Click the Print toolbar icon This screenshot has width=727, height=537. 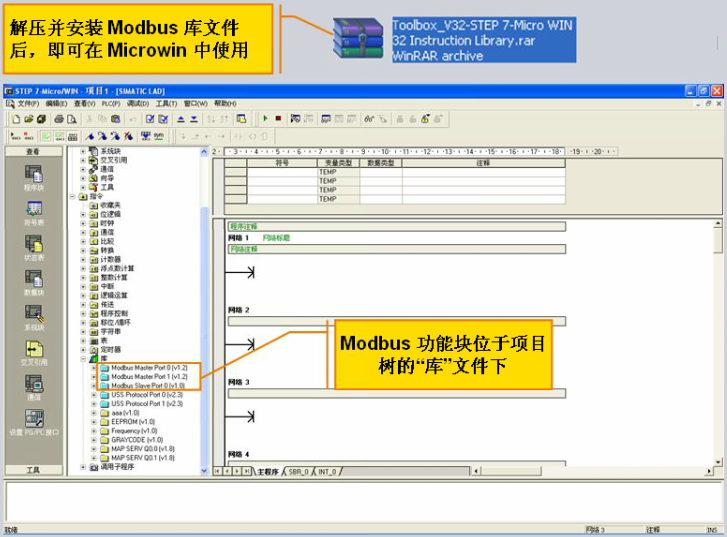pyautogui.click(x=59, y=119)
